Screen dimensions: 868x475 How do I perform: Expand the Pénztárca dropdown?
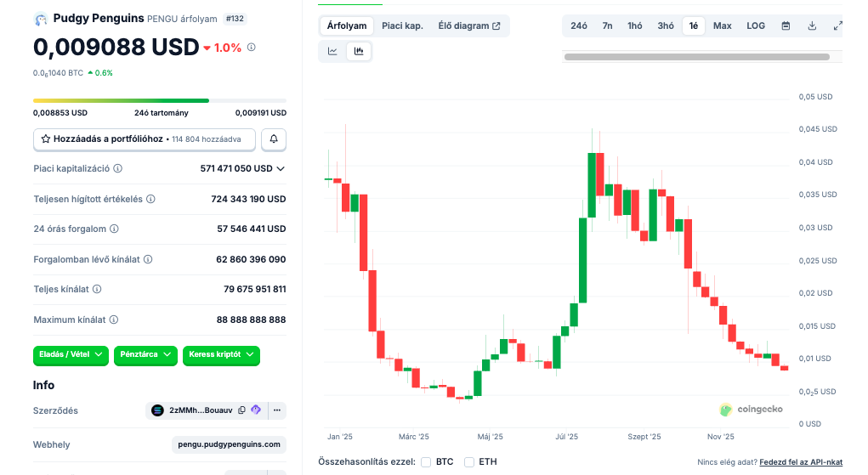tap(146, 353)
